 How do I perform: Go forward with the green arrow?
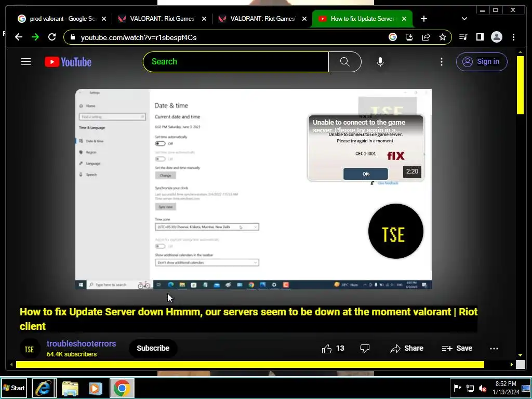coord(35,37)
